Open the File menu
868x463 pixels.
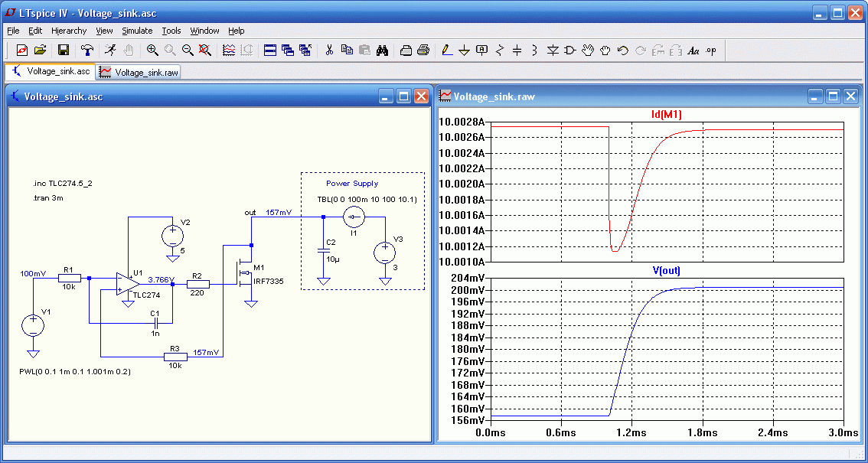tap(13, 31)
